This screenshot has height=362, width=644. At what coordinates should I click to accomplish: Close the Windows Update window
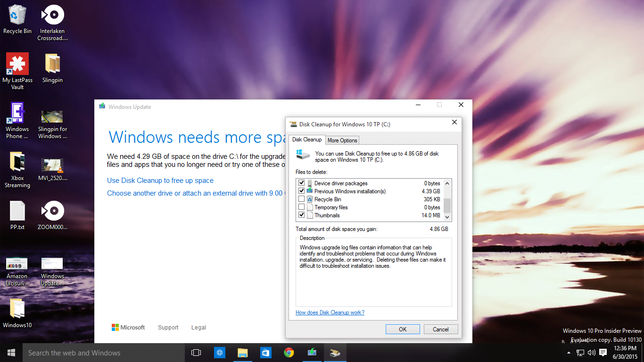(461, 105)
